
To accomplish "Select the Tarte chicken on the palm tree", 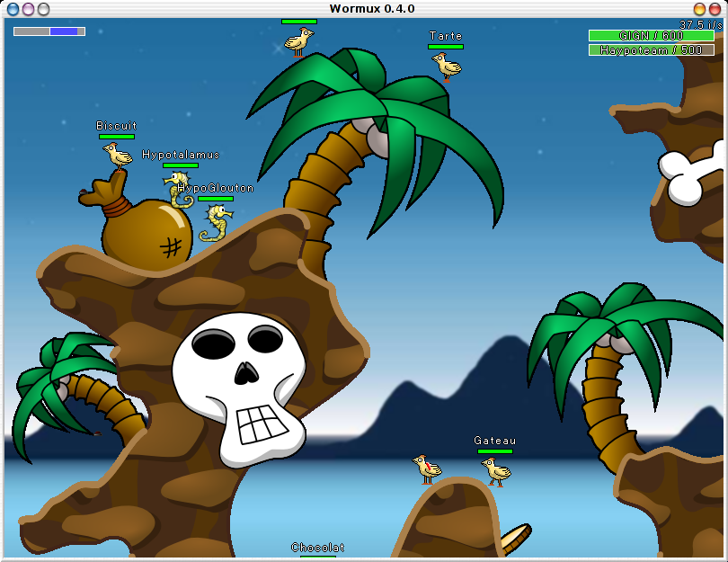I will tap(446, 66).
